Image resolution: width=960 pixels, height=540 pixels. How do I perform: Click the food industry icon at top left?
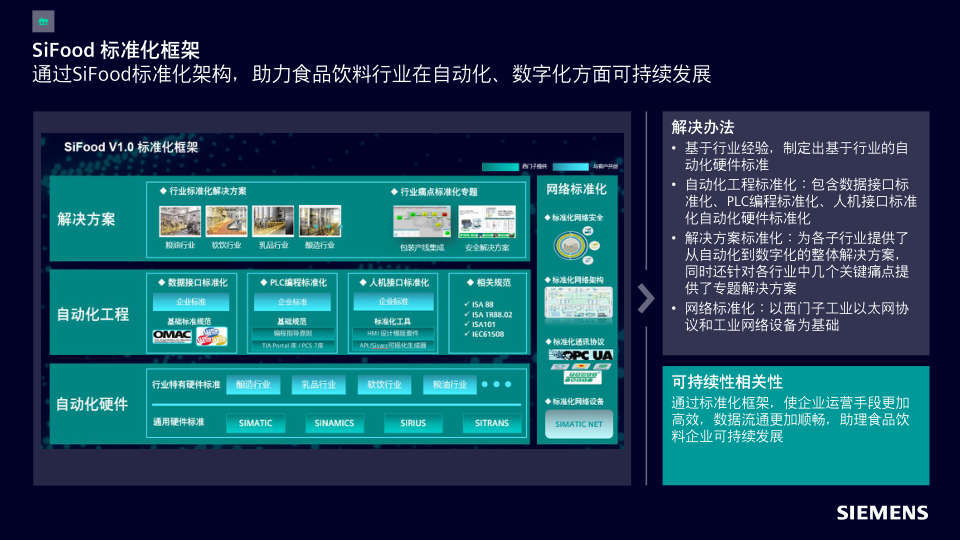43,21
